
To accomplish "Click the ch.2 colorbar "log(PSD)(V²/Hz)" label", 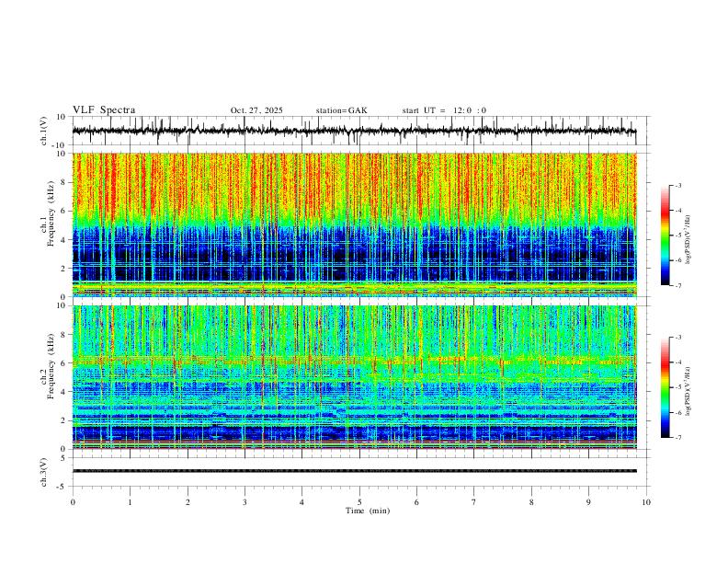I will click(x=688, y=391).
